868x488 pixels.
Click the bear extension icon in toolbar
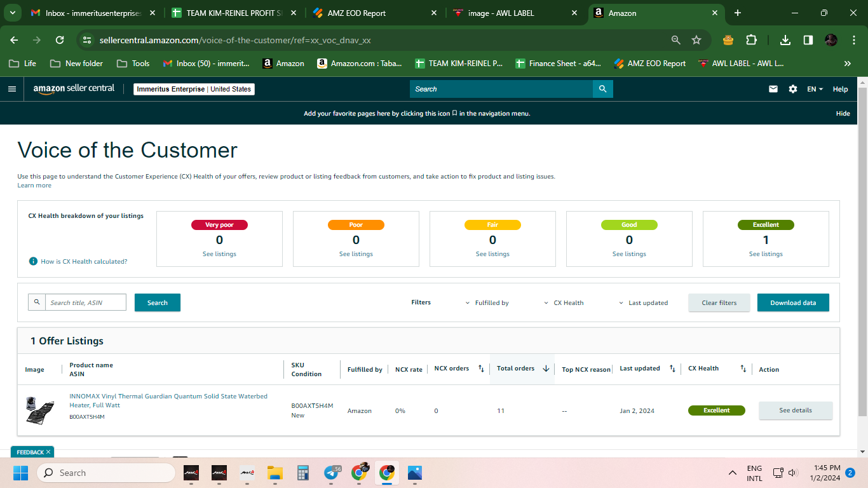click(x=728, y=40)
